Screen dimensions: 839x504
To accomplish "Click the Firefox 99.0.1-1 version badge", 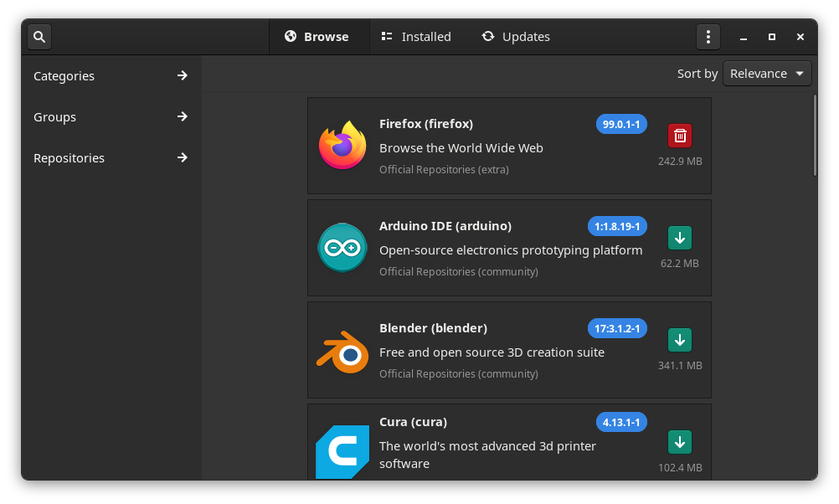I will (621, 125).
